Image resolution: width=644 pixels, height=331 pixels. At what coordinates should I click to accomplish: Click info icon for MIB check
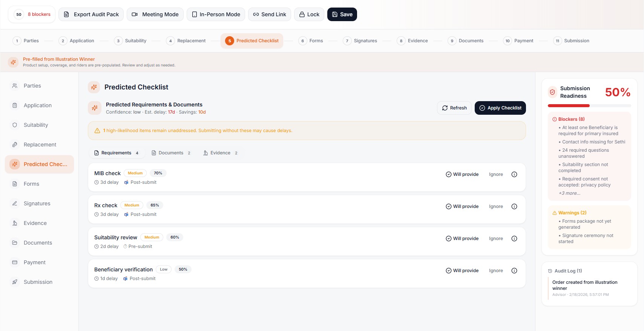tap(514, 174)
